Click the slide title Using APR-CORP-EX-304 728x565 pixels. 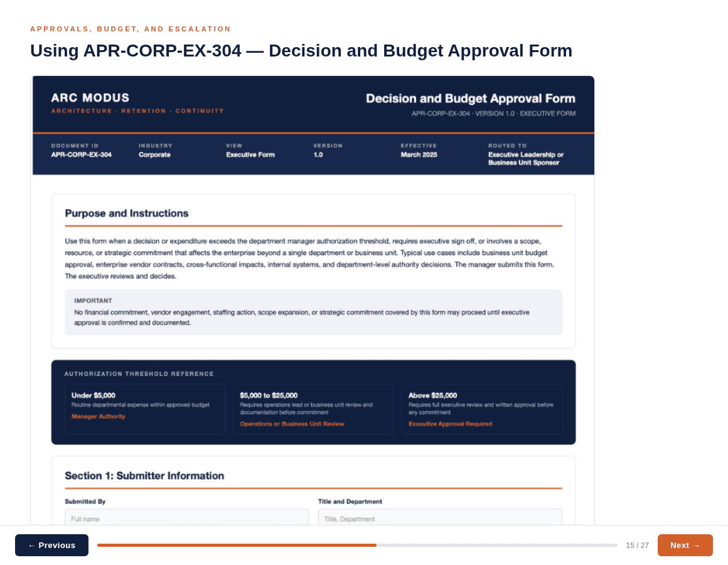[301, 51]
